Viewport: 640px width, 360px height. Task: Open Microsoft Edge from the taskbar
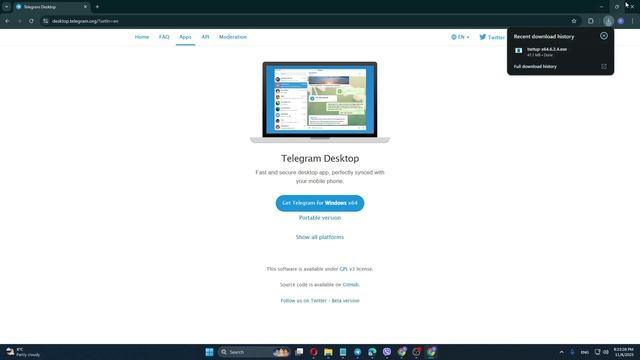[x=372, y=352]
